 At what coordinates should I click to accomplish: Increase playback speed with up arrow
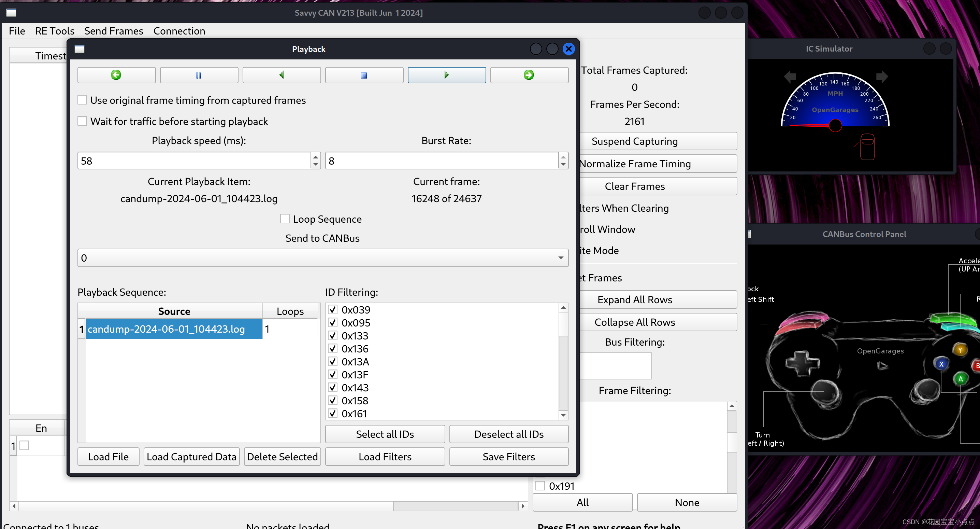pos(315,157)
